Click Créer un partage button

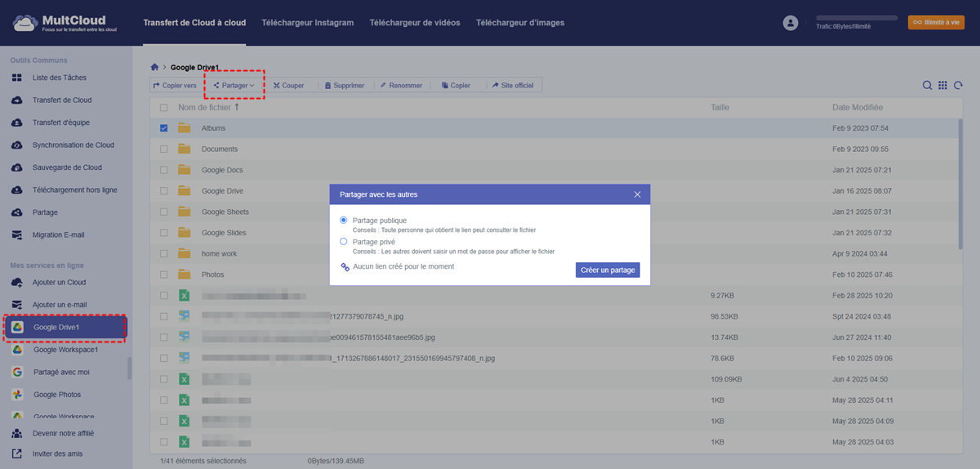pos(608,270)
